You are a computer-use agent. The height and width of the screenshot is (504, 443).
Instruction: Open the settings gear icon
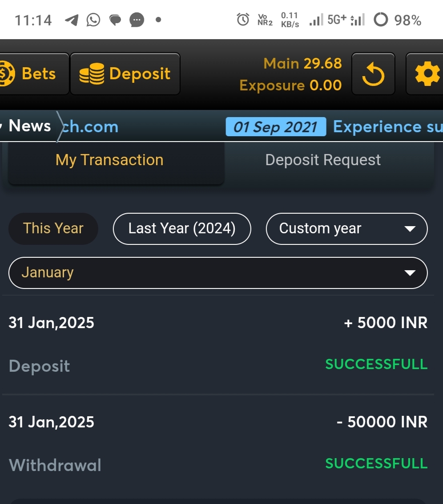[x=427, y=74]
